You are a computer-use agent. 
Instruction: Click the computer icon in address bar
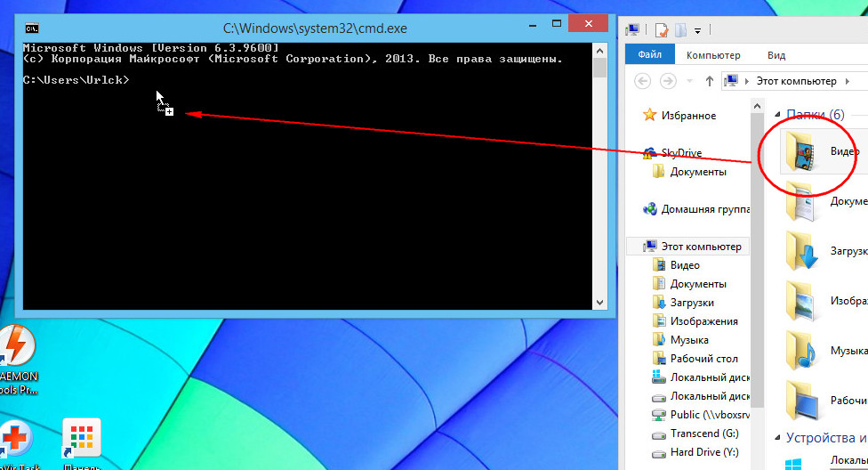tap(731, 81)
